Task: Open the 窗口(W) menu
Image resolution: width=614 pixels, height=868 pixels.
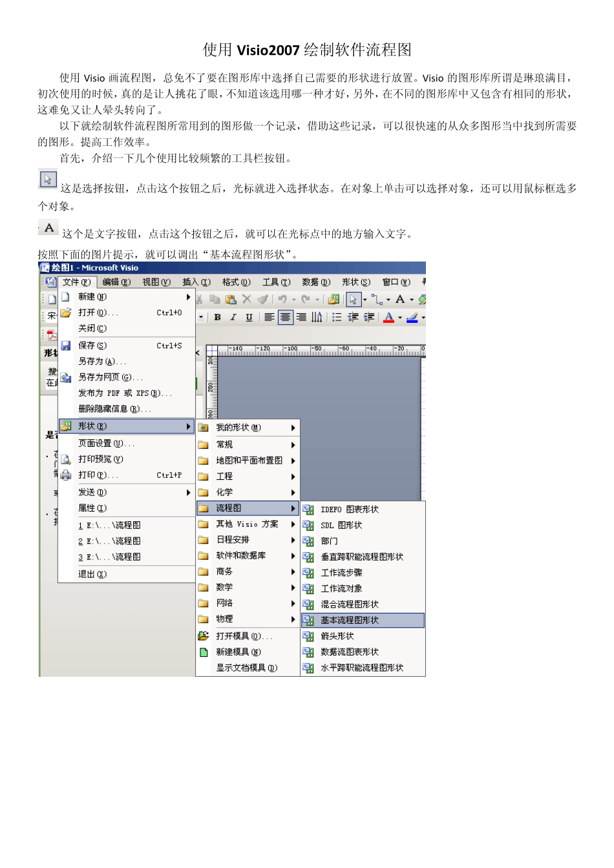Action: 396,282
